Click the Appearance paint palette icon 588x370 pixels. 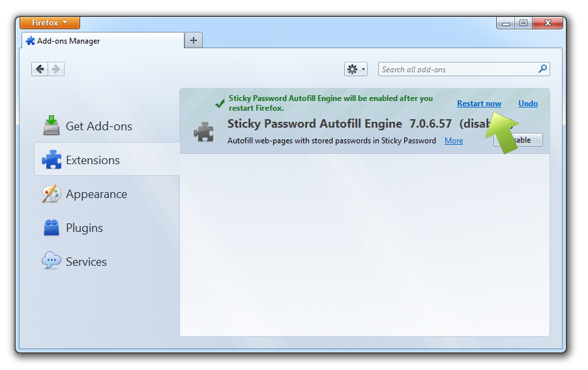51,193
